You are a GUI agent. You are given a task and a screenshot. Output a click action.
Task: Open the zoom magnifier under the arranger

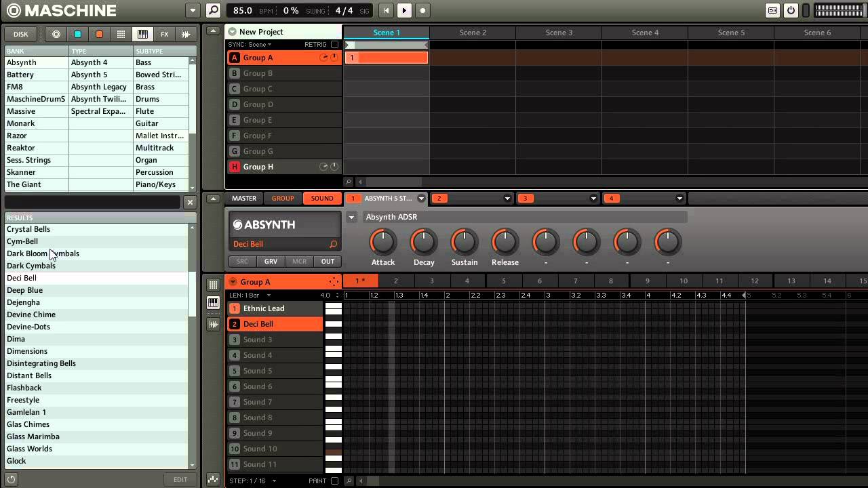349,182
